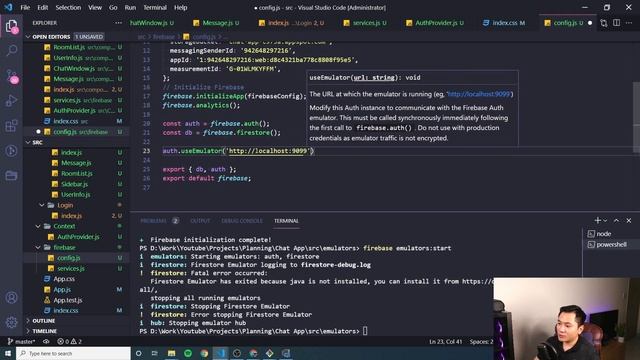Collapse the Login folder
Screen dimensions: 640x360
tap(65, 205)
